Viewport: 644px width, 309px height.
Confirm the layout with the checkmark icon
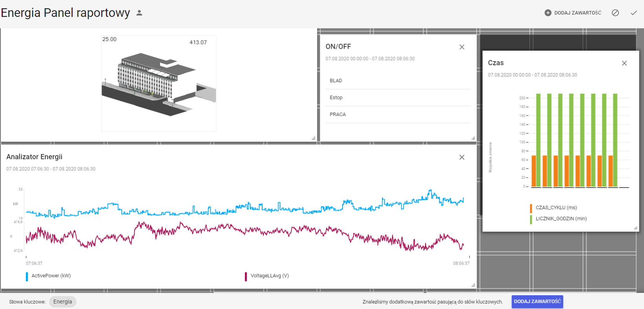pyautogui.click(x=634, y=13)
